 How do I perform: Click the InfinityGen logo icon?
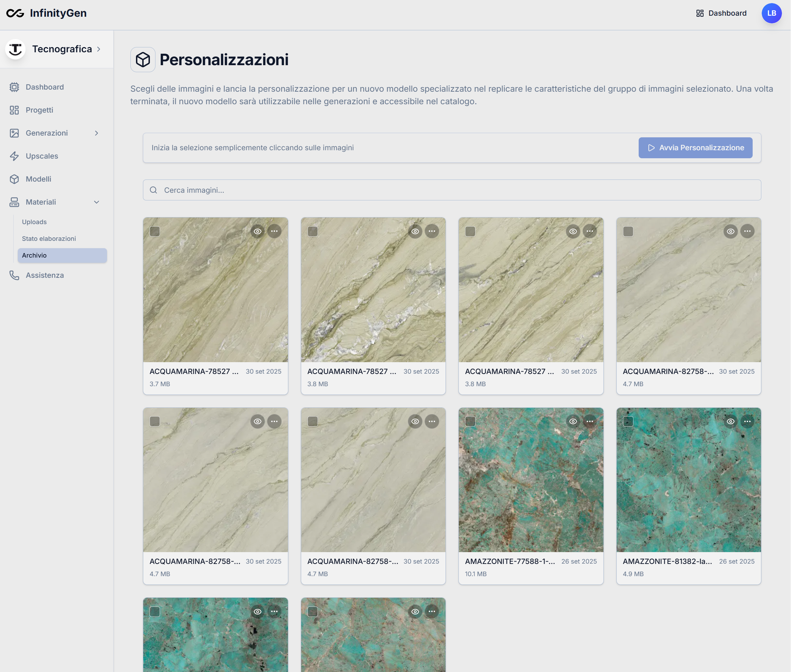[15, 13]
